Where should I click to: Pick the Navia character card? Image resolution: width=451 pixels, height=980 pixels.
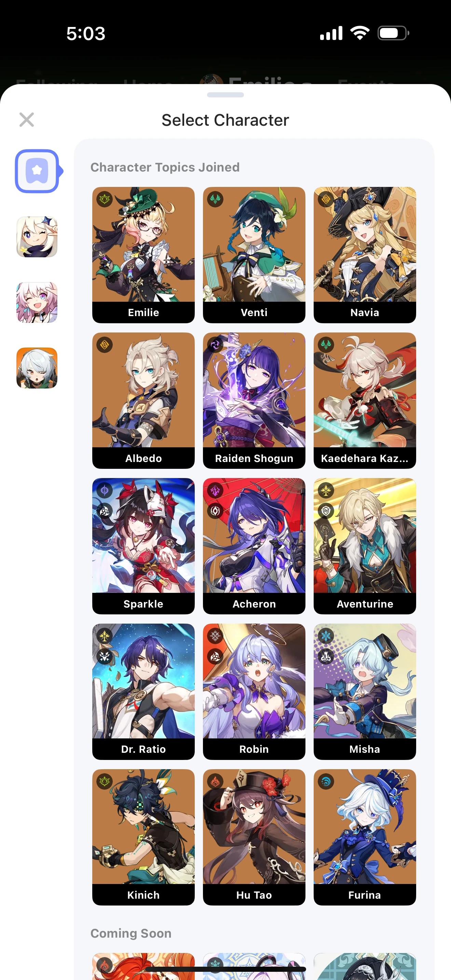365,255
